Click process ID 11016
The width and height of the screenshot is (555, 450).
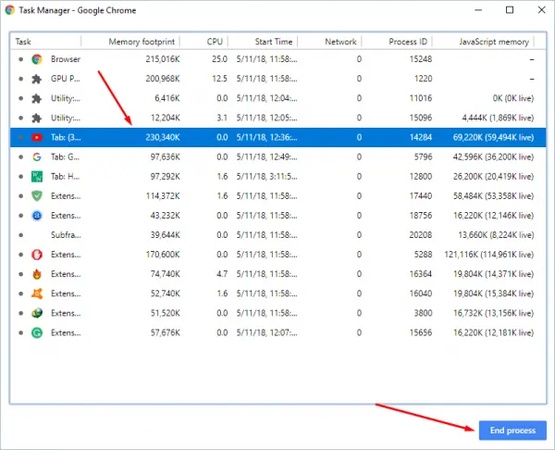(420, 98)
